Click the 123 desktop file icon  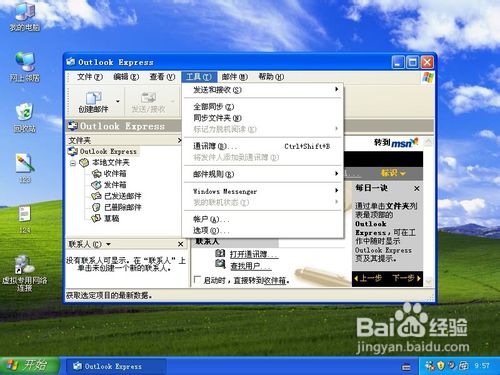click(x=25, y=168)
